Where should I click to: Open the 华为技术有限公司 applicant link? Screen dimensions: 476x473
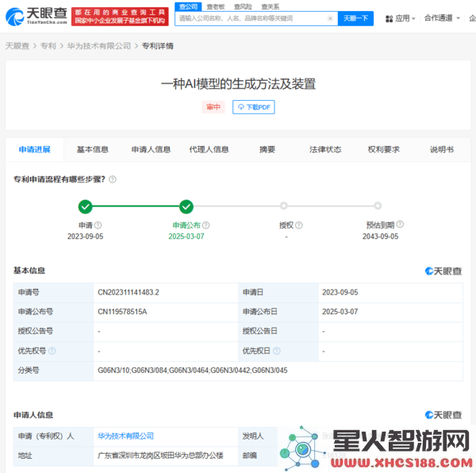125,436
